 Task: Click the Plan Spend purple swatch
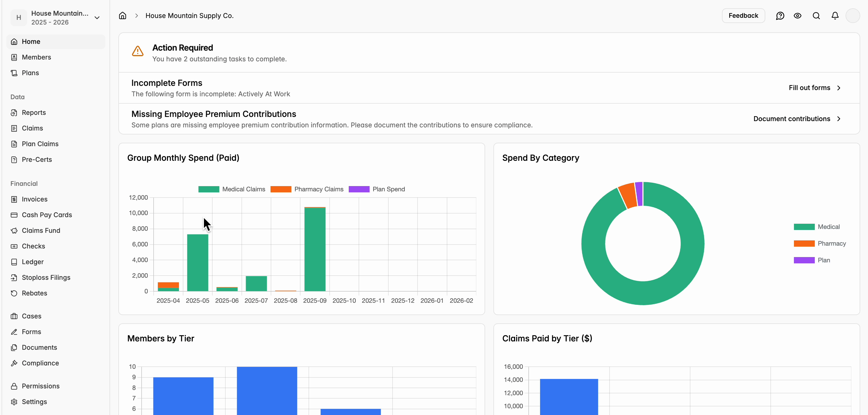[x=359, y=189]
